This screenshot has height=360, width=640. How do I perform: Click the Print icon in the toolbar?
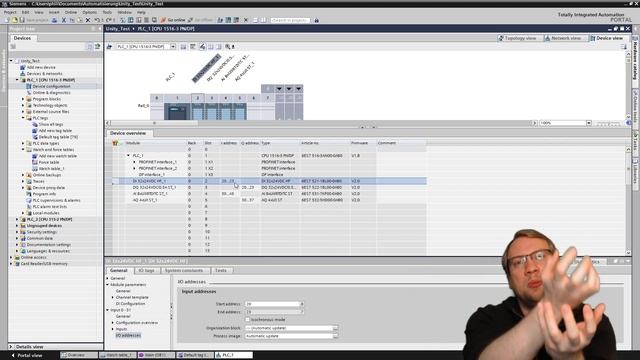tap(54, 20)
